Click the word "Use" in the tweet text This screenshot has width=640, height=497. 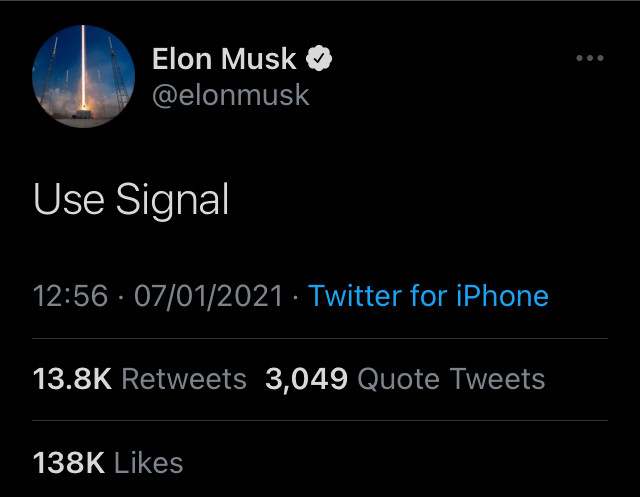coord(69,199)
